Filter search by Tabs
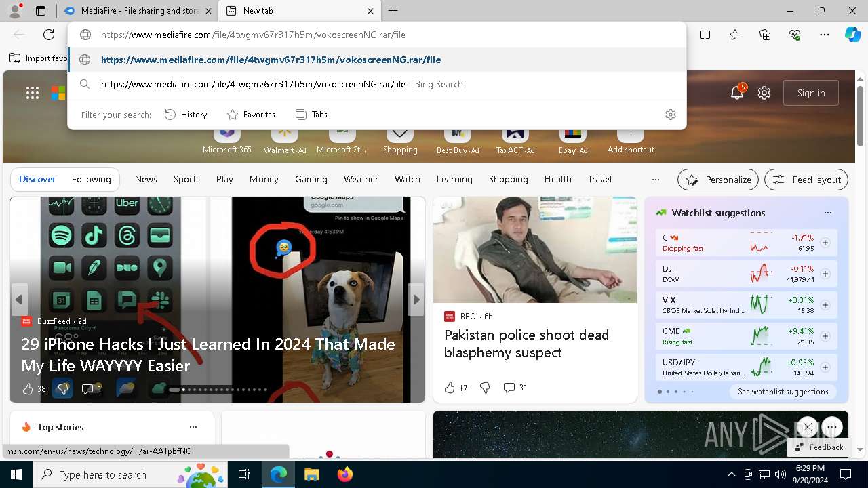 point(311,115)
